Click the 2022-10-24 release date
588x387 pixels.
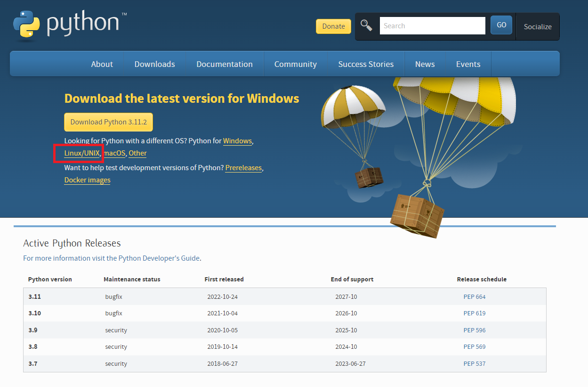pos(223,297)
